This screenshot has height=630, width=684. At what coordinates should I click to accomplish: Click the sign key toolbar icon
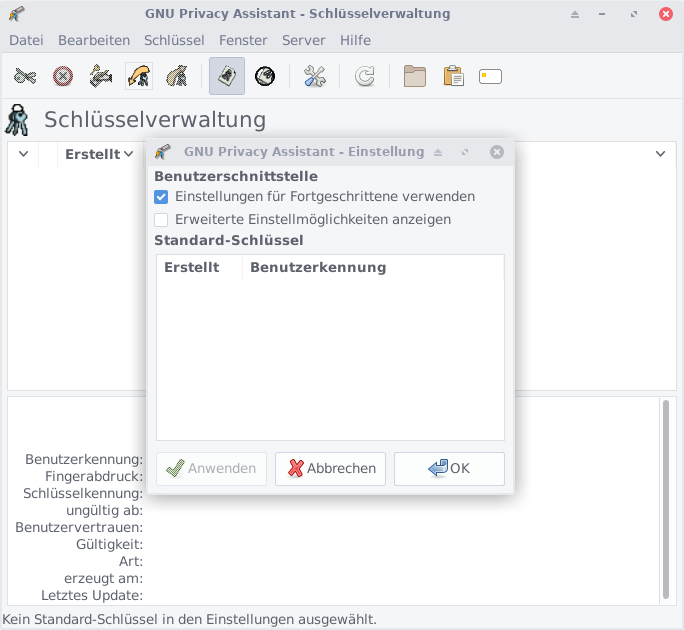[101, 76]
